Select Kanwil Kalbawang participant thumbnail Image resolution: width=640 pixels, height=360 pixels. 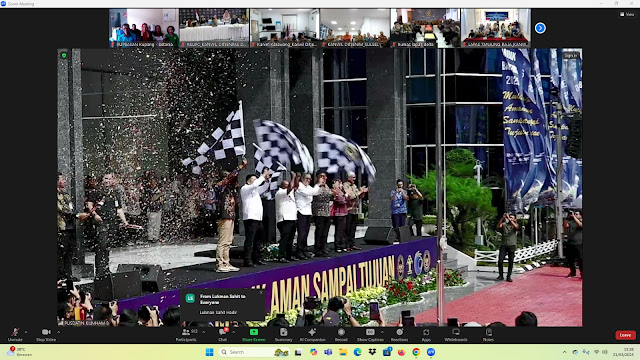coord(284,28)
